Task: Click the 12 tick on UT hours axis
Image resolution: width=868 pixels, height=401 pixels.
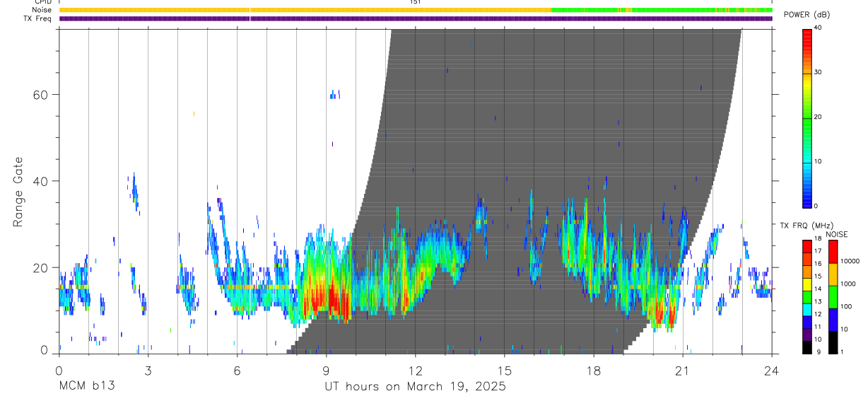Action: (415, 370)
